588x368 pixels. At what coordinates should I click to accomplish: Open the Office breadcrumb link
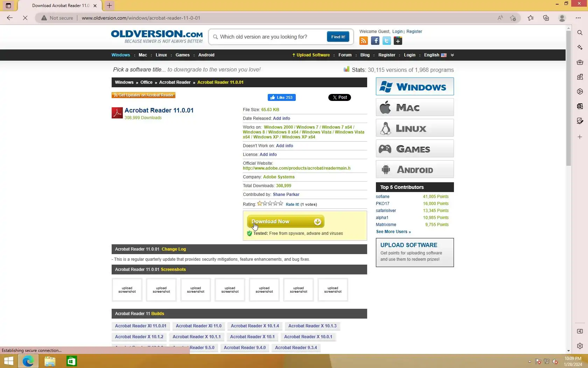[146, 82]
